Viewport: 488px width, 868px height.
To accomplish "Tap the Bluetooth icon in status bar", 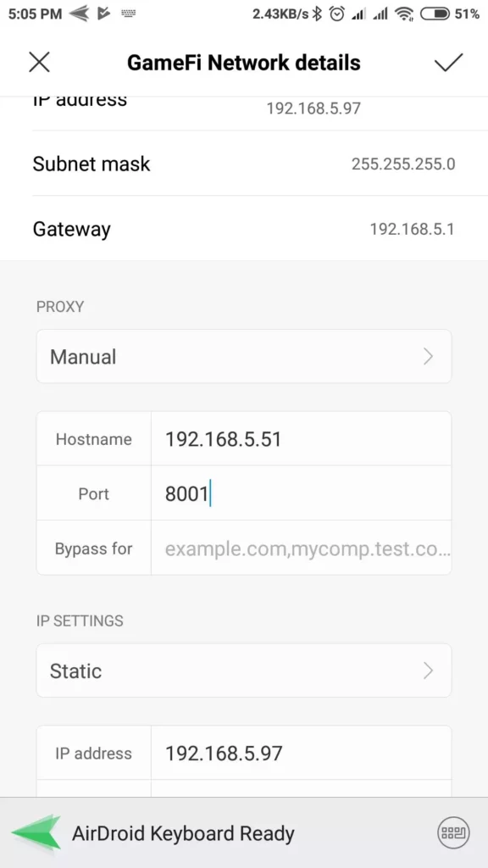I will pyautogui.click(x=317, y=14).
